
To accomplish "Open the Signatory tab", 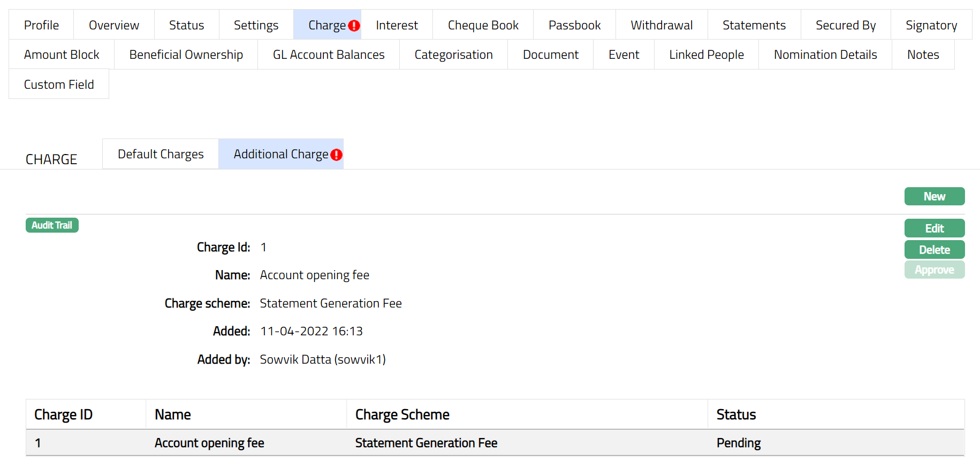I will coord(931,25).
